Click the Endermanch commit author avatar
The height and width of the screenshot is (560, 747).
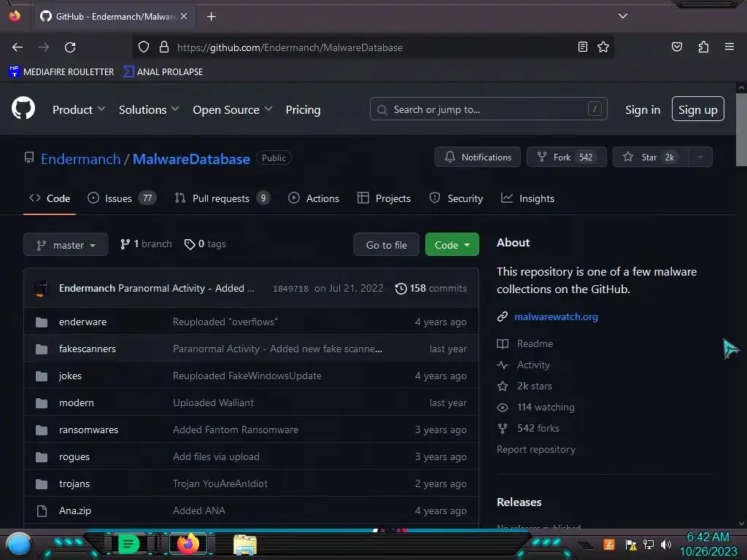[x=42, y=289]
